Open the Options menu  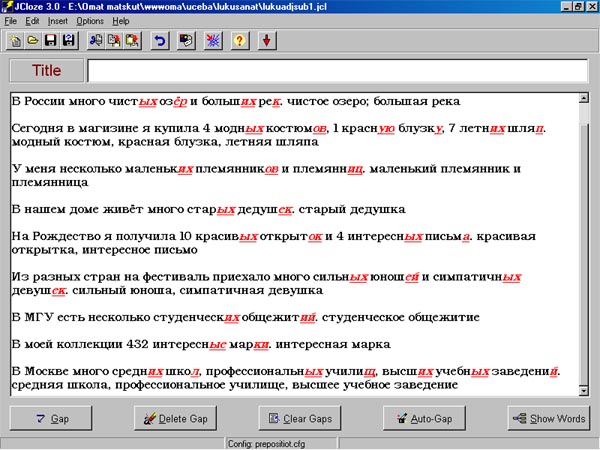coord(90,20)
